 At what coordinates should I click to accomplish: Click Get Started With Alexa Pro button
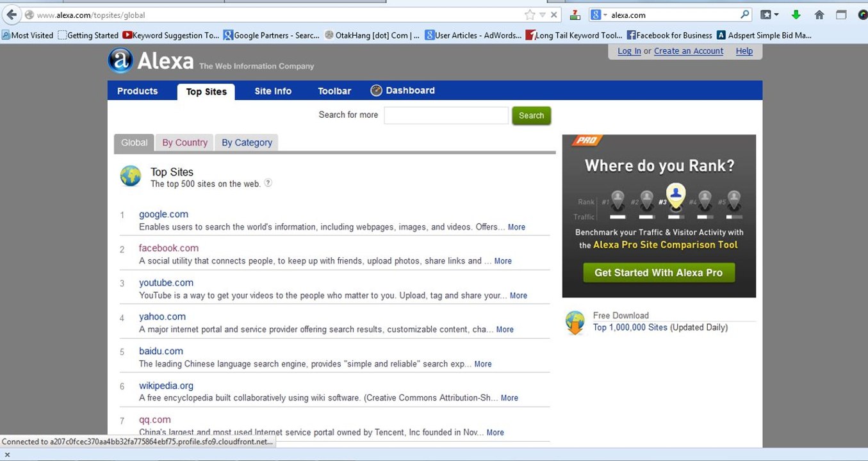(x=659, y=273)
